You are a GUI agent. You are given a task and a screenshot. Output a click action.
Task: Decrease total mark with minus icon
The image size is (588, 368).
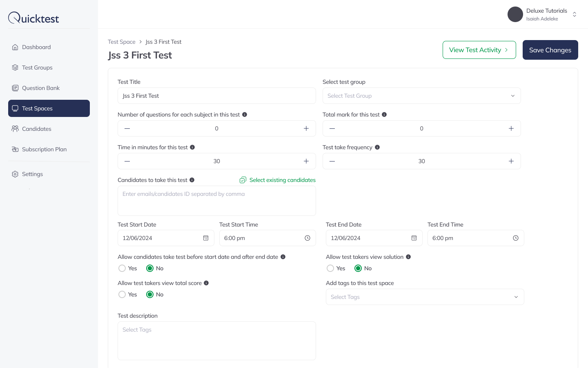(x=332, y=128)
